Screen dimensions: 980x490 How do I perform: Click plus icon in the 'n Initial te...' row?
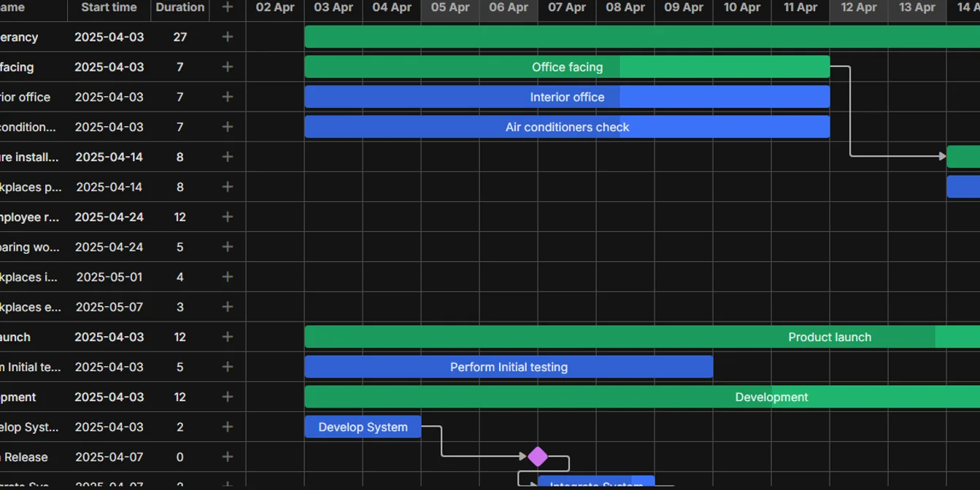pos(228,367)
